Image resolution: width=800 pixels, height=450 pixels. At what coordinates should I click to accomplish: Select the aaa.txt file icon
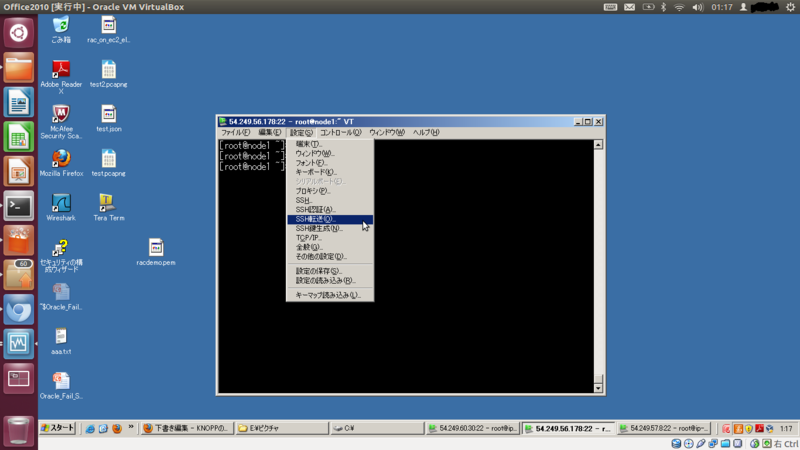pyautogui.click(x=61, y=341)
